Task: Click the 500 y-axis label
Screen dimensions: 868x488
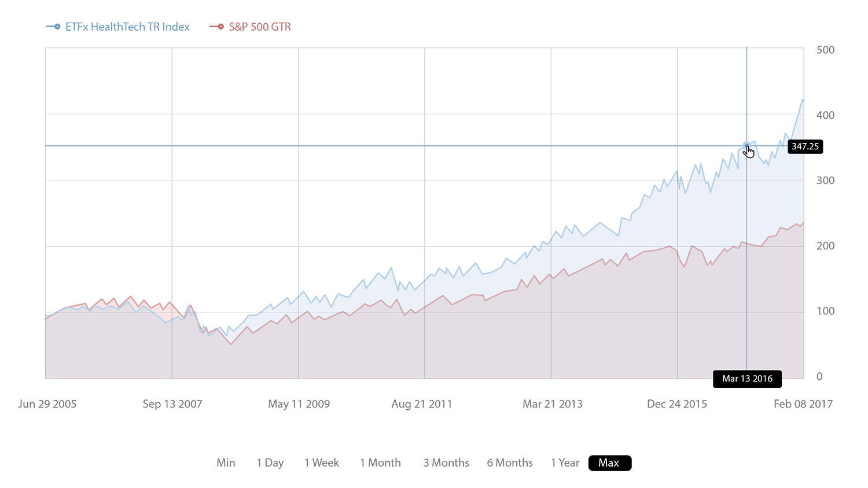Action: pos(825,50)
